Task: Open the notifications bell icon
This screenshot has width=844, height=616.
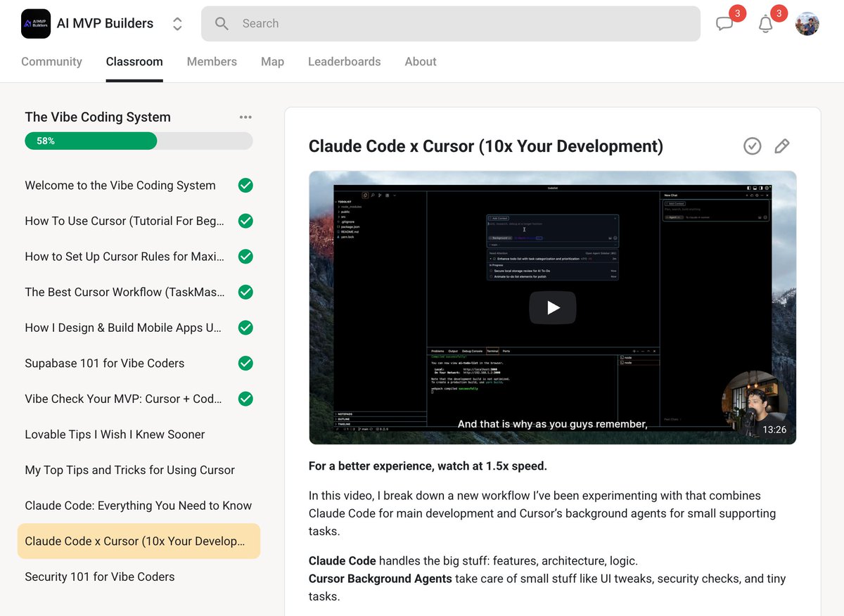Action: pyautogui.click(x=766, y=24)
